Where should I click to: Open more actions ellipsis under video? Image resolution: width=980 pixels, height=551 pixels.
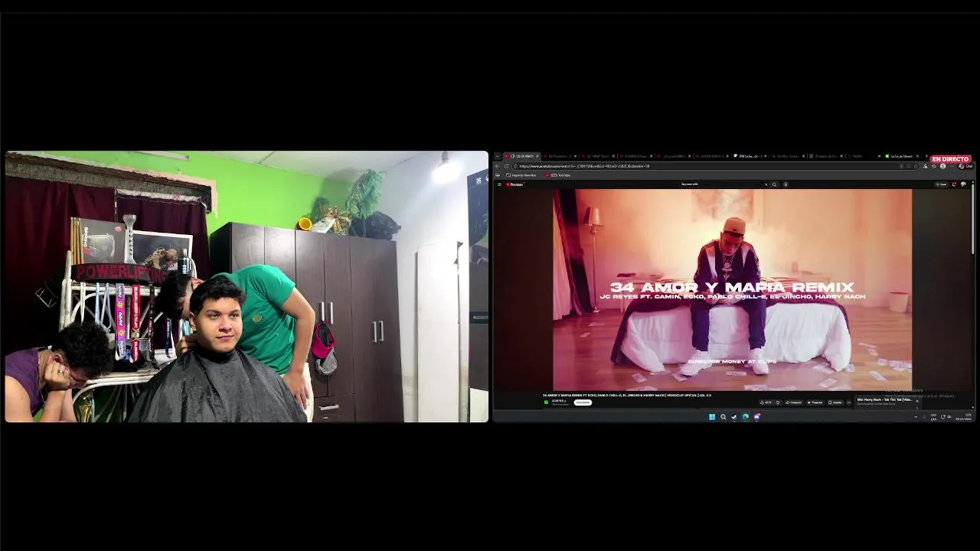[x=848, y=403]
